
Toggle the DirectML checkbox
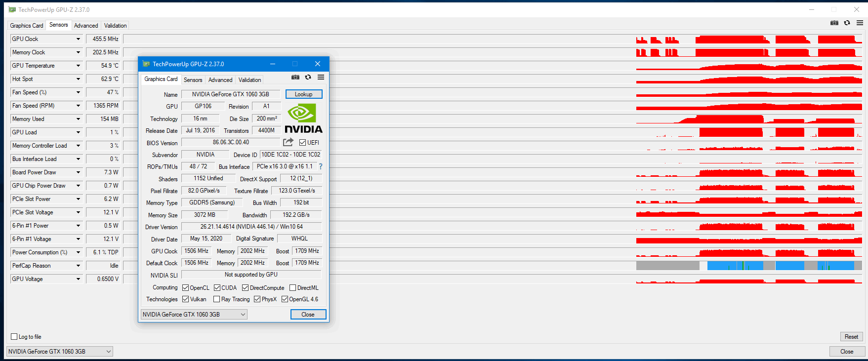293,288
